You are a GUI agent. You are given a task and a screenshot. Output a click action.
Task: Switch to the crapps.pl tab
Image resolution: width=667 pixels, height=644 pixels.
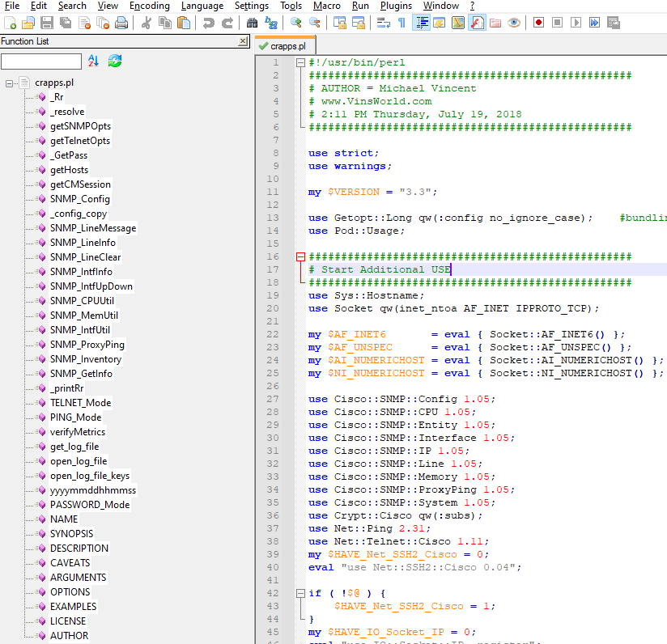click(285, 46)
